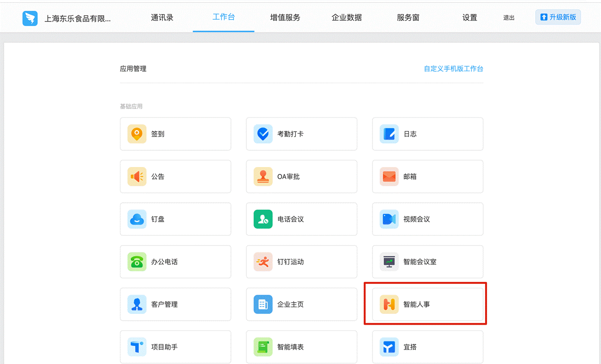Click the 办公电话 telephone icon
Screen dimensions: 601x364
tap(137, 262)
